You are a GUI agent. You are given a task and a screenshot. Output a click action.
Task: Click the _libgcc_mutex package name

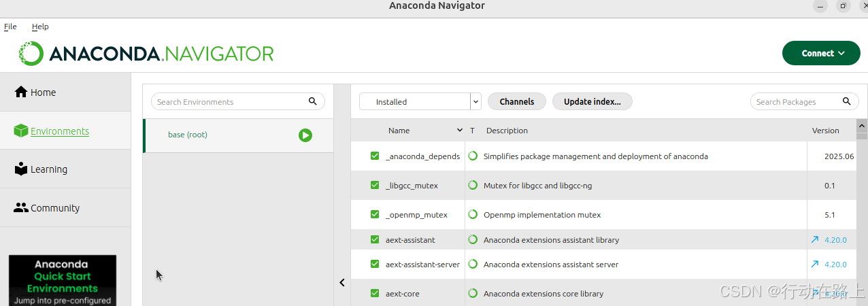point(412,186)
